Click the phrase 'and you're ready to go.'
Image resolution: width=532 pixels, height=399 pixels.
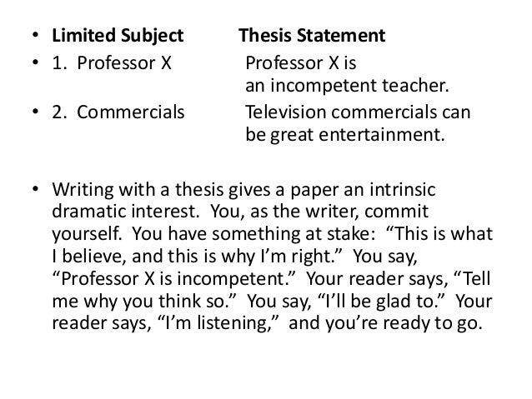[x=385, y=323]
